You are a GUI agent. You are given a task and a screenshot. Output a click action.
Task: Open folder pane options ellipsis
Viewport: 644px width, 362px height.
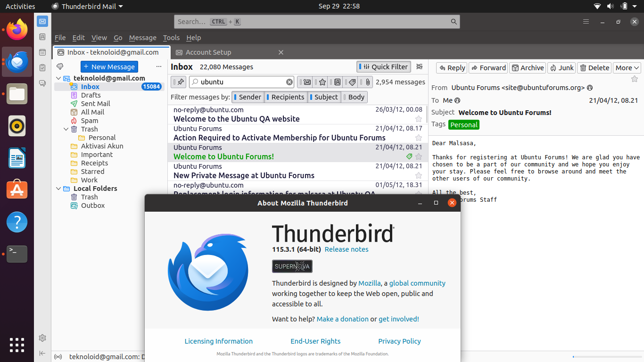point(159,67)
